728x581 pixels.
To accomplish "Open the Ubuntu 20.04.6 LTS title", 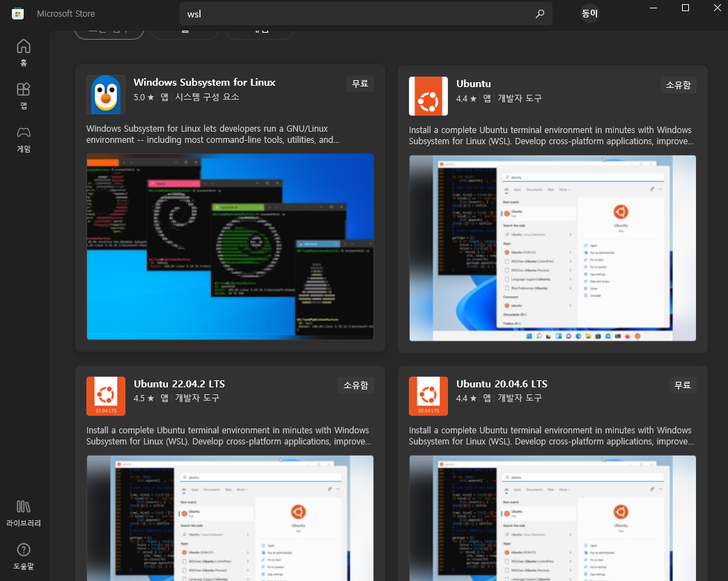I will (502, 384).
